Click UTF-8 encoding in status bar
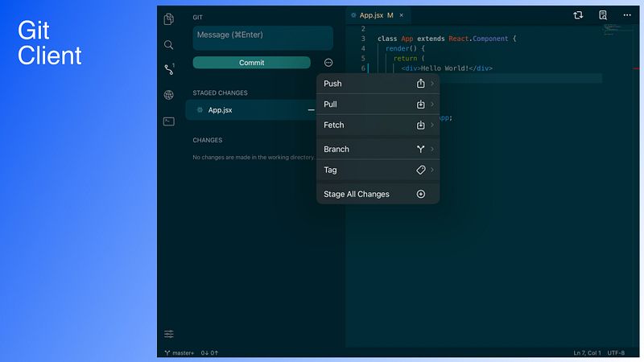The image size is (644, 362). coord(616,353)
